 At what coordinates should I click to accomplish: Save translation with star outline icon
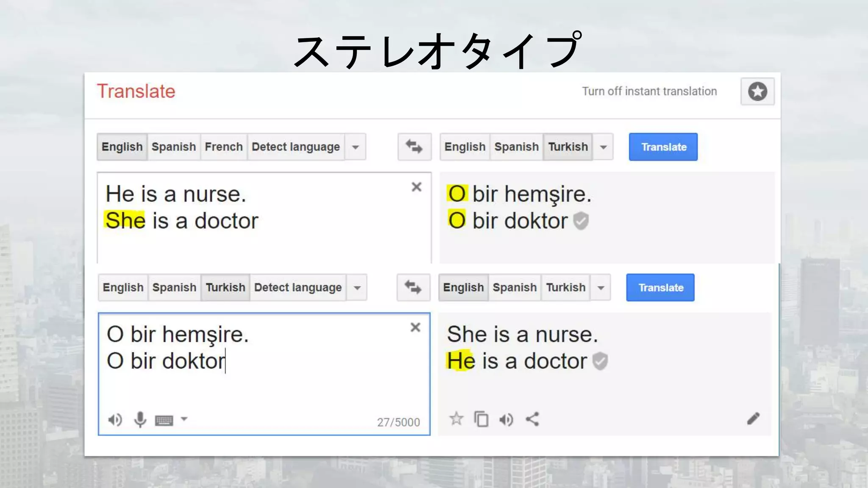456,419
